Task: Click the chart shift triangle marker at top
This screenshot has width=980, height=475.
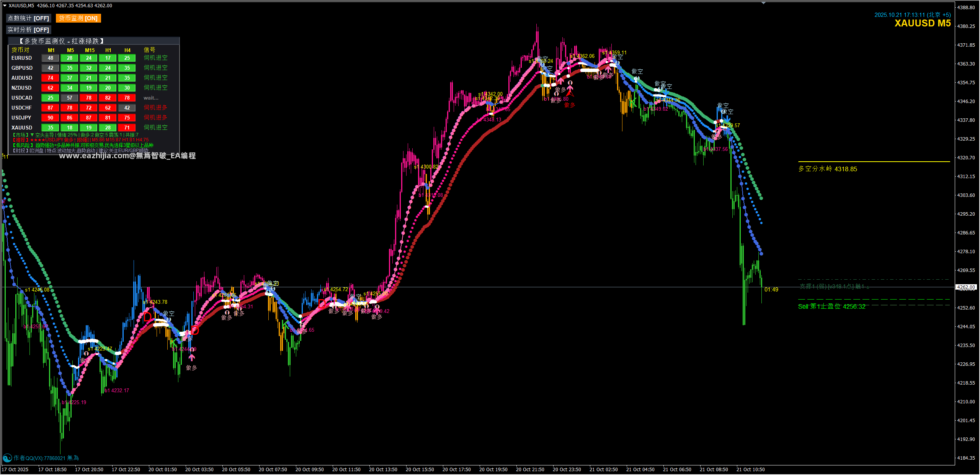Action: tap(763, 3)
